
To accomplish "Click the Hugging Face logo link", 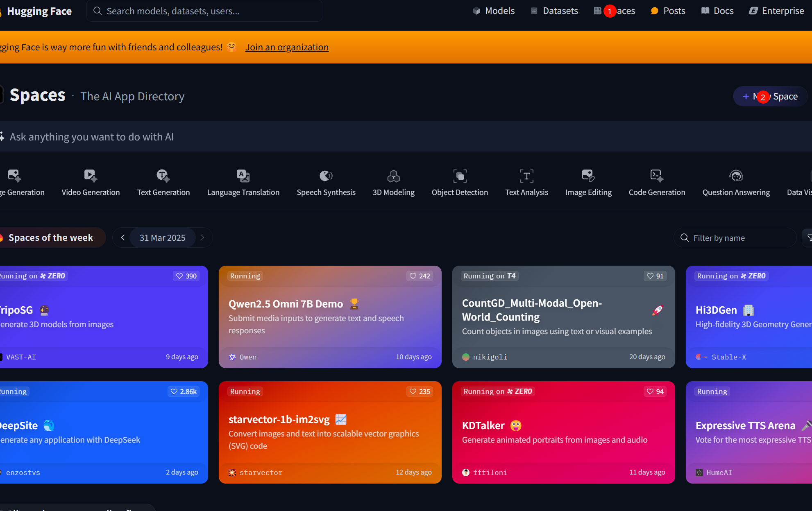I will point(37,11).
